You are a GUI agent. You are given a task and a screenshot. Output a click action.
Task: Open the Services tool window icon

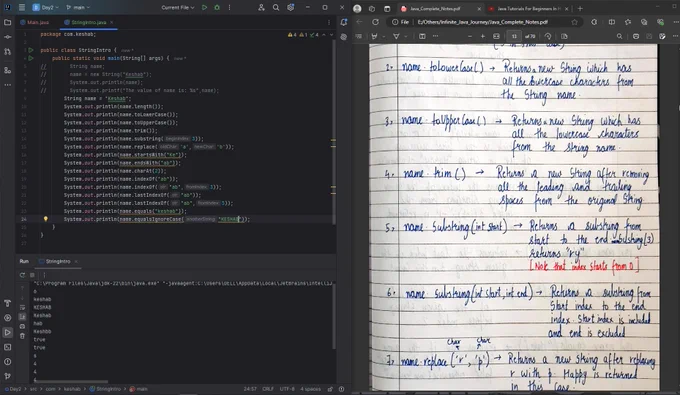7,318
